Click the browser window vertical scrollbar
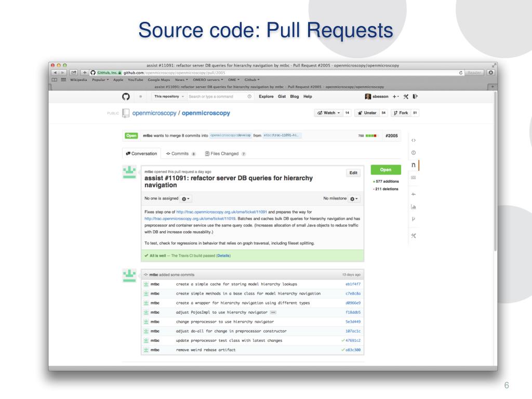This screenshot has height=399, width=532. 495,171
